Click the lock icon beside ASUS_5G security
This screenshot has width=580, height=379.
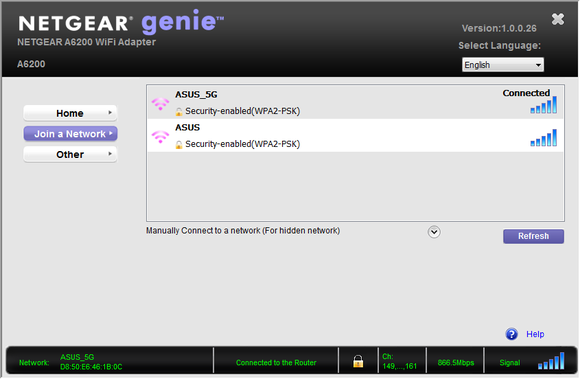coord(179,111)
